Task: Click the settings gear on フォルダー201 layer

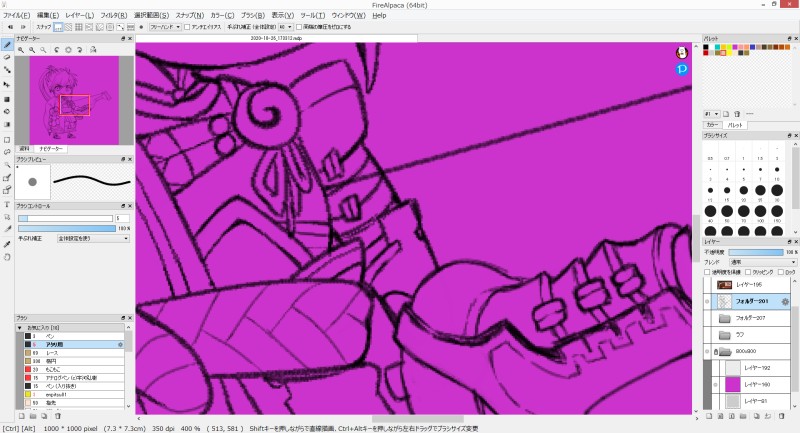Action: click(785, 301)
